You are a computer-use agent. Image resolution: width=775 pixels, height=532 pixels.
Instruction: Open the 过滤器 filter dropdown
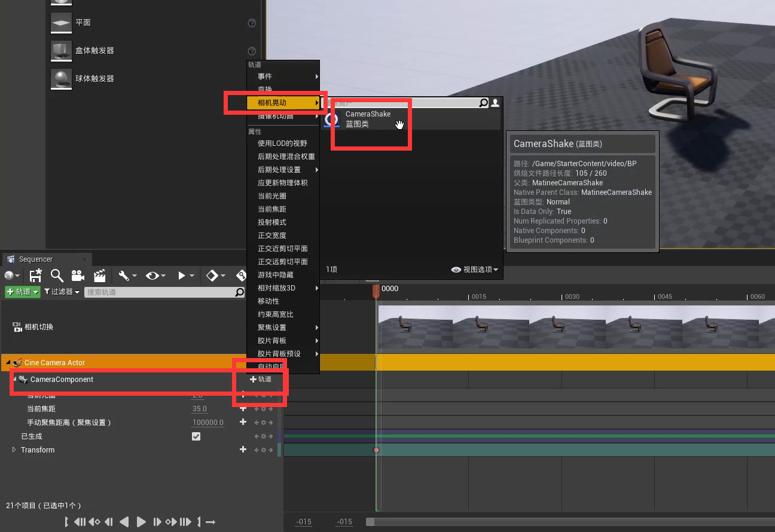(60, 292)
